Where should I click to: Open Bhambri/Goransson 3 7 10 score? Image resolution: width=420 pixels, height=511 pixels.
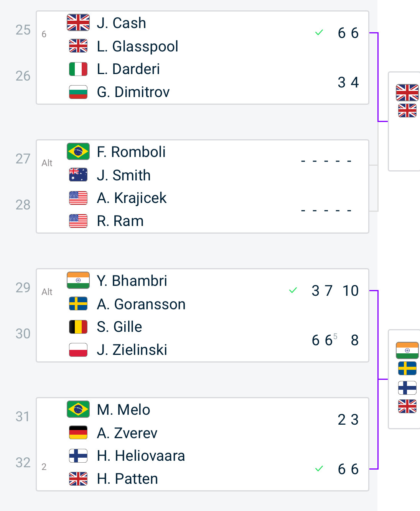pos(335,291)
